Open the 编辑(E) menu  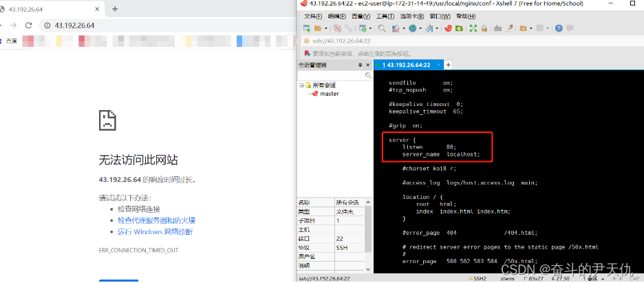click(336, 17)
